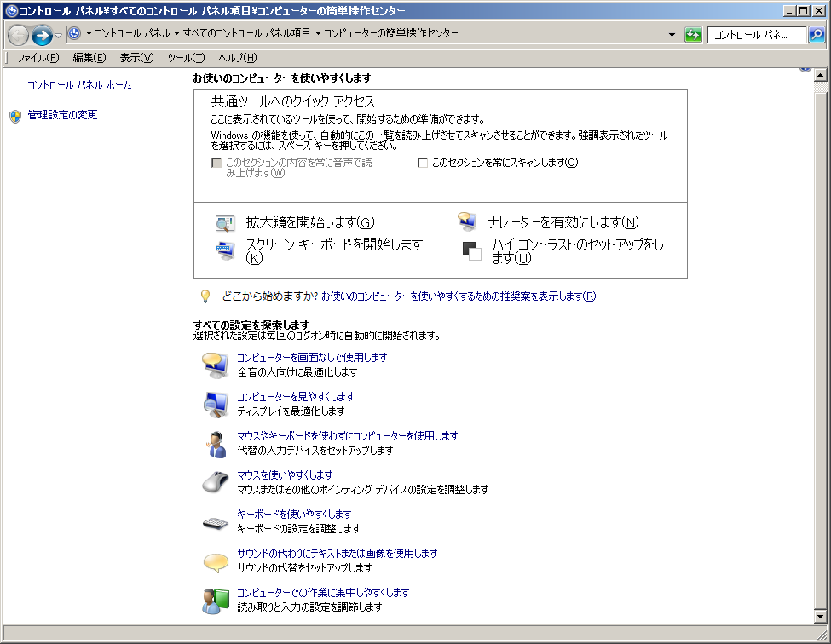Screen dimensions: 831x644
Task: Click the refresh icon next to address bar
Action: (x=693, y=35)
